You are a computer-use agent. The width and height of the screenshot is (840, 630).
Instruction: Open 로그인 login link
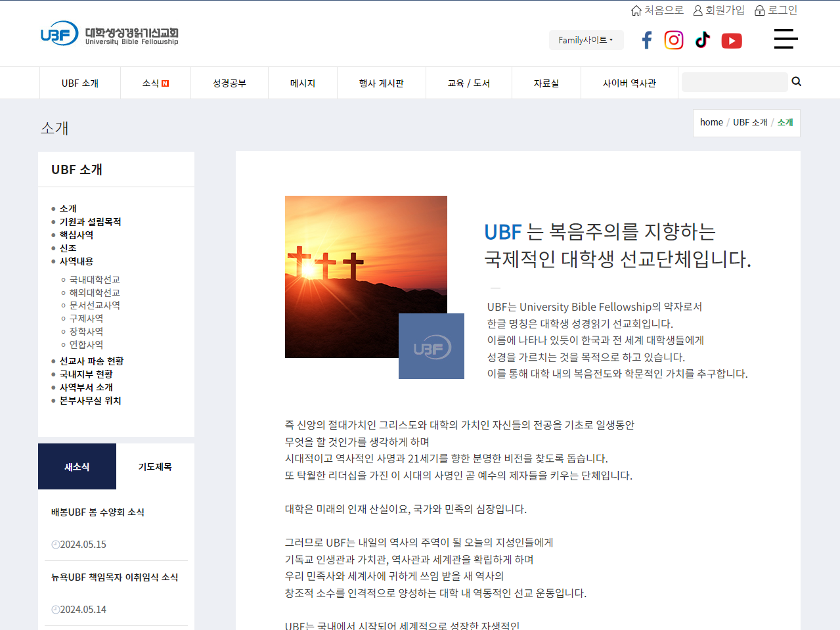(x=776, y=11)
